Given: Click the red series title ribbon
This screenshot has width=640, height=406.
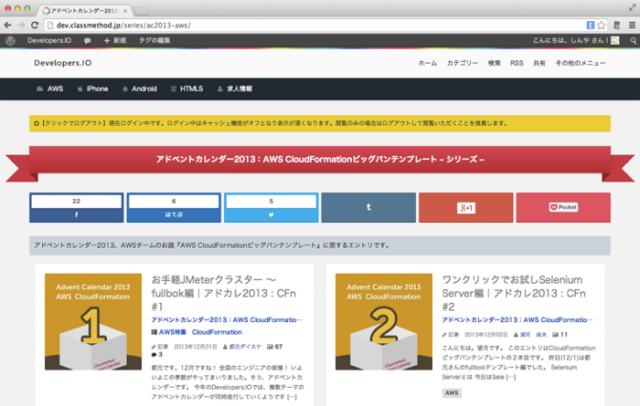Looking at the screenshot, I should pos(320,159).
